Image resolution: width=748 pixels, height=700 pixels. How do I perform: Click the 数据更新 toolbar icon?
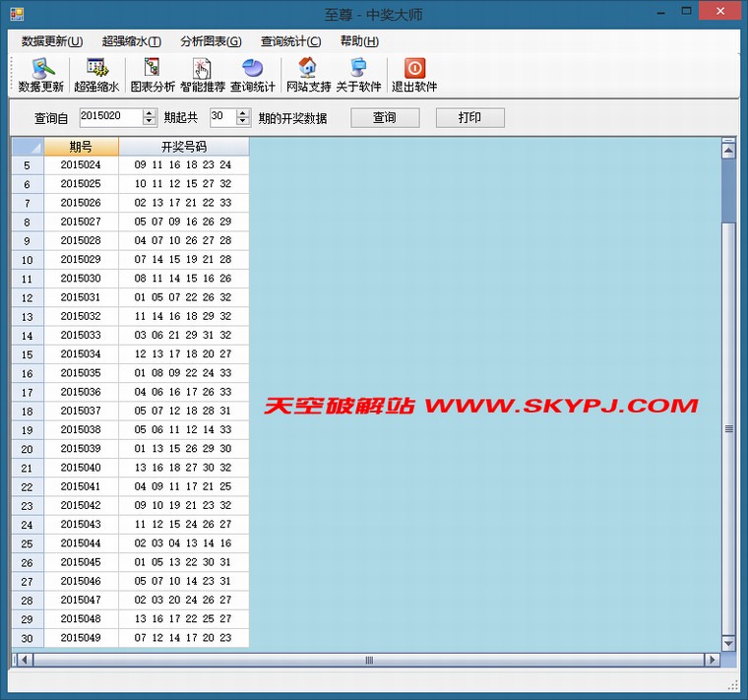pos(41,75)
